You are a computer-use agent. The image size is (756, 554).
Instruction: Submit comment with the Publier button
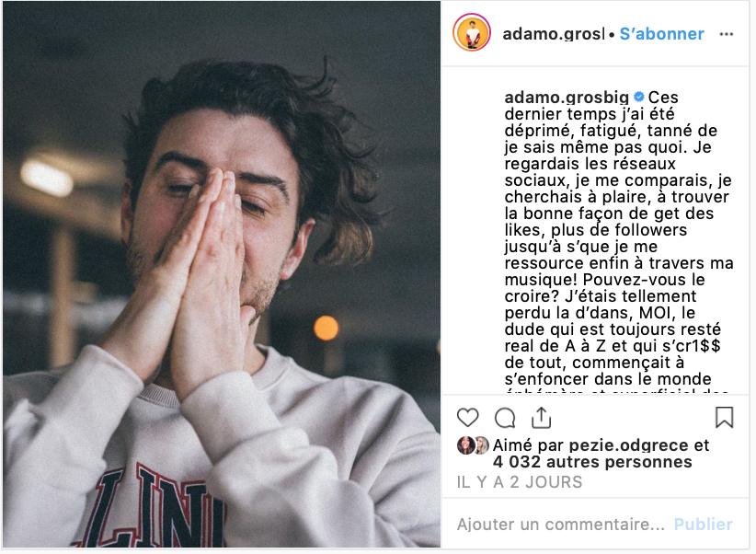704,524
